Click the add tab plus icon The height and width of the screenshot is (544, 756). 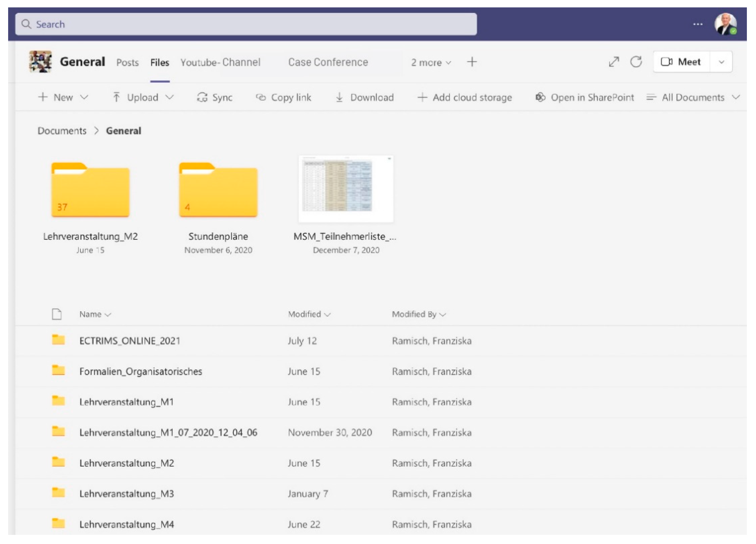click(x=472, y=62)
